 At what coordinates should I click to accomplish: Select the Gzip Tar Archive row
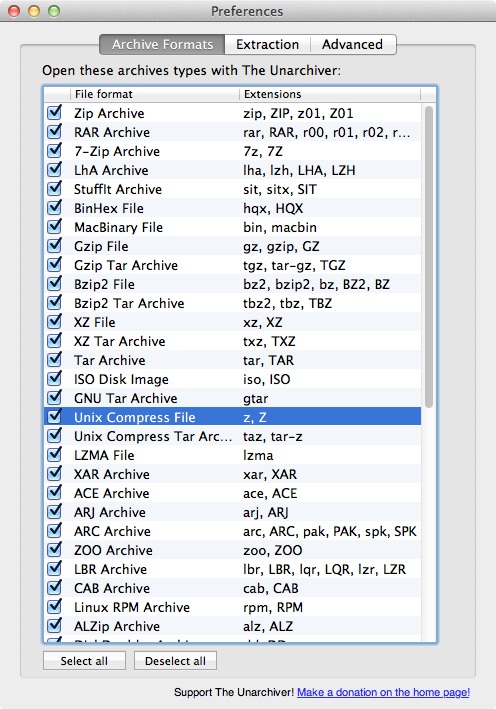coord(232,265)
